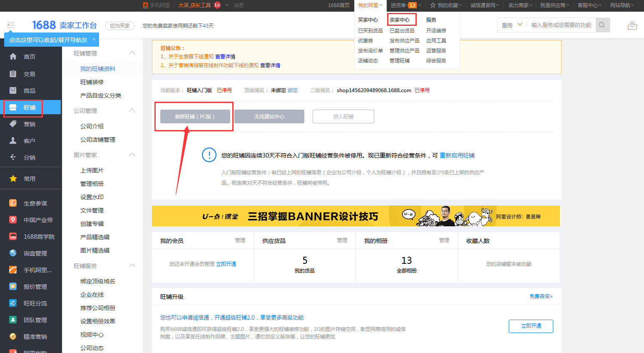Expand the account dropdown arrow in top bar
Screen dimensions: 644x353
pos(227,5)
